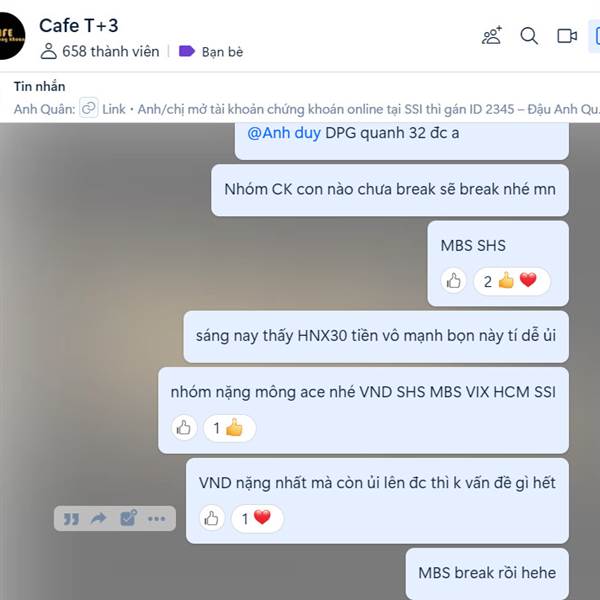Viewport: 600px width, 600px height.
Task: Open the to-do checklist icon beside the message
Action: [128, 518]
